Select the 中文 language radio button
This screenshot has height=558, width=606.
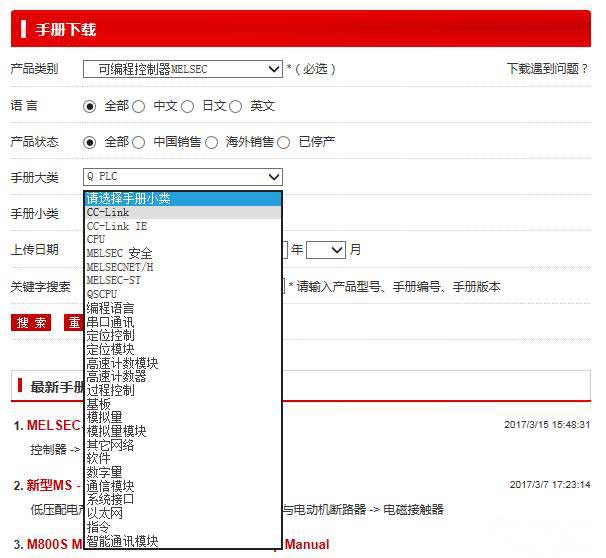139,106
